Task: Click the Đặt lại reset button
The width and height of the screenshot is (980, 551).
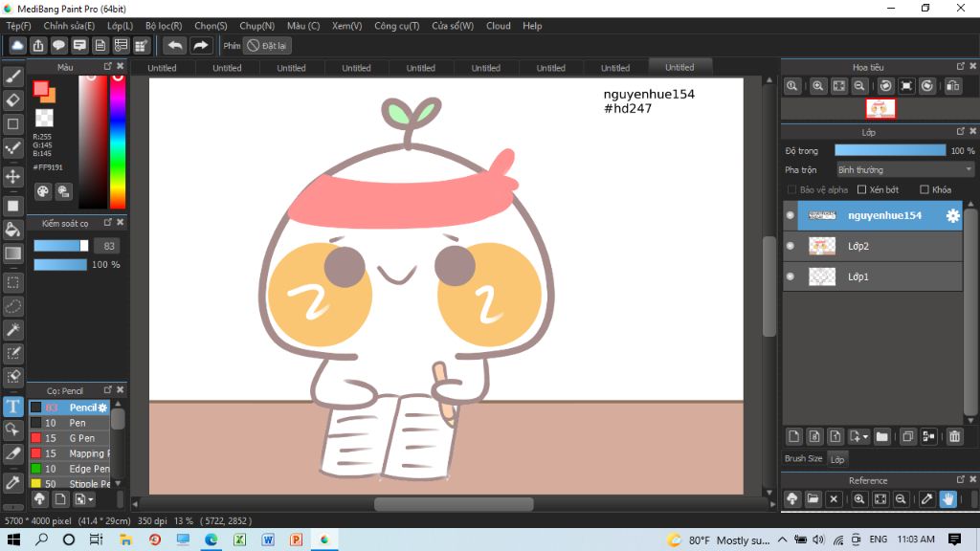Action: pos(268,46)
